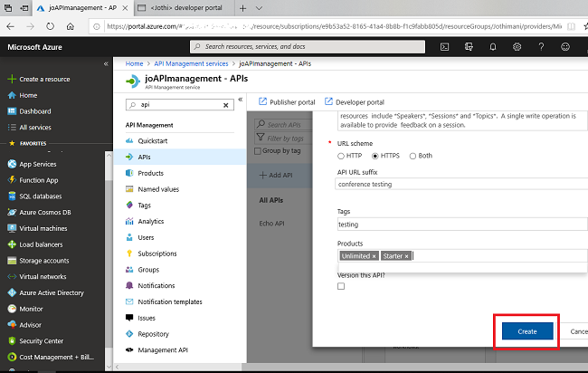Go to Home in the sidebar
This screenshot has height=373, width=588.
coord(23,95)
